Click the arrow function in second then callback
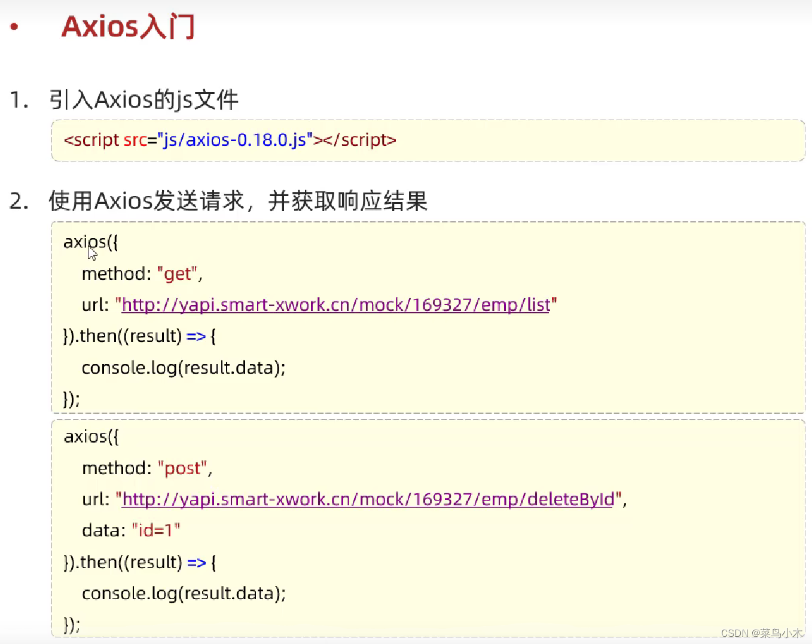The width and height of the screenshot is (812, 644). (196, 562)
